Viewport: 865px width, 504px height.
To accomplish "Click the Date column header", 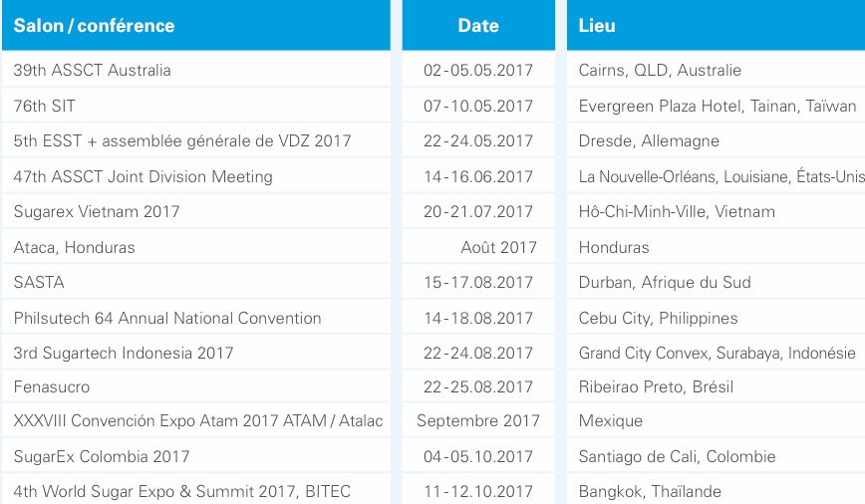I will point(478,25).
